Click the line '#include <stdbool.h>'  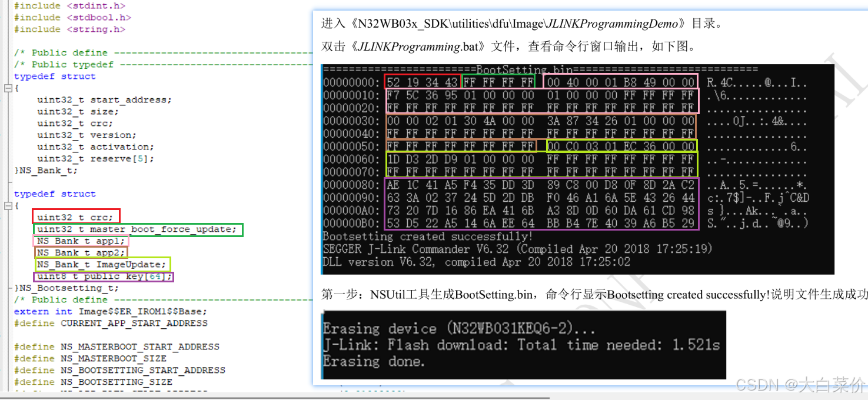73,18
